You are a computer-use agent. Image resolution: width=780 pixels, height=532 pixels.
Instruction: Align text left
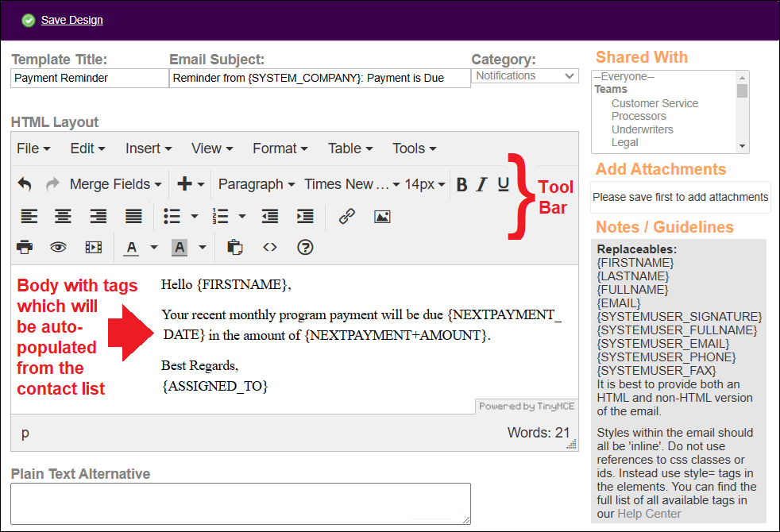coord(29,216)
